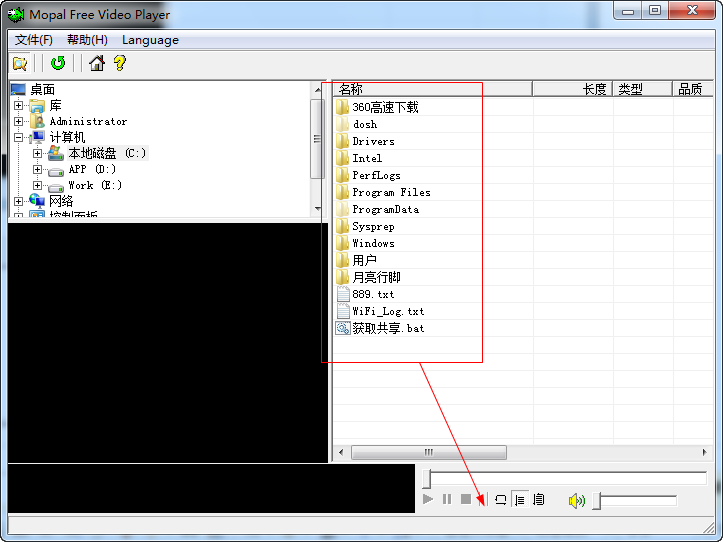Select APP (D:) drive in the tree
The height and width of the screenshot is (542, 723).
(x=92, y=169)
